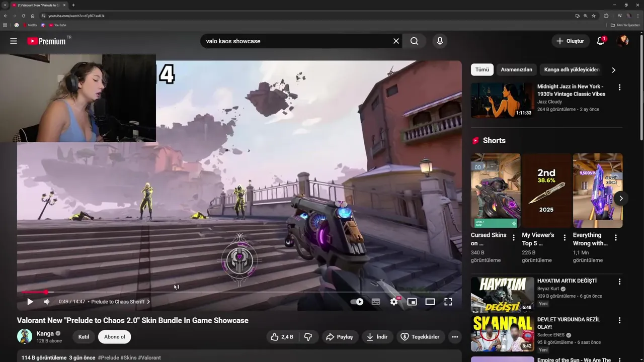Enter fullscreen mode
The height and width of the screenshot is (362, 644).
pyautogui.click(x=448, y=302)
